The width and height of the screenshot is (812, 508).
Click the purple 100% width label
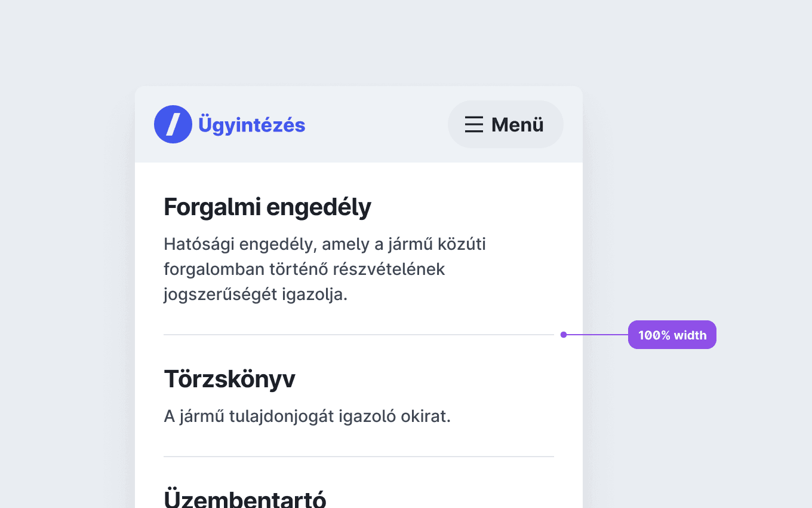(672, 335)
